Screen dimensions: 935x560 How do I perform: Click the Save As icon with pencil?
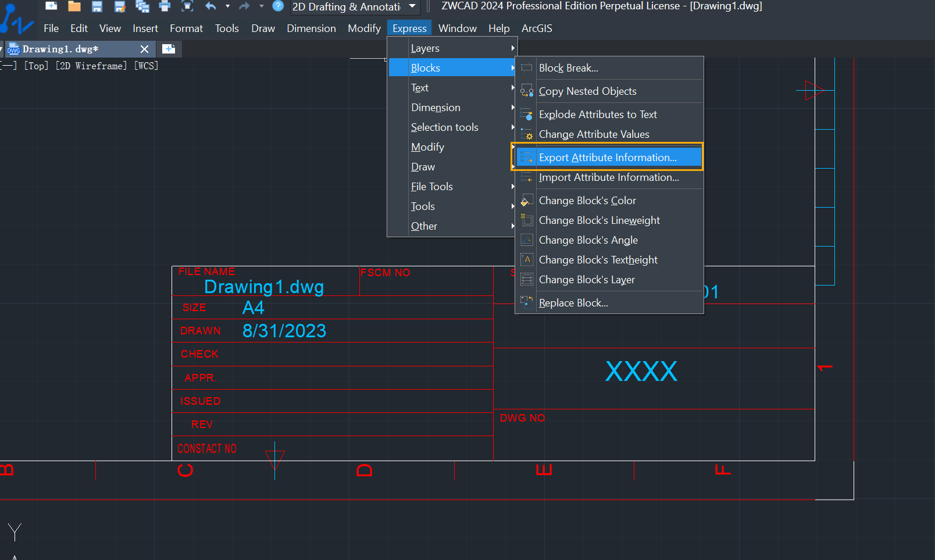120,6
